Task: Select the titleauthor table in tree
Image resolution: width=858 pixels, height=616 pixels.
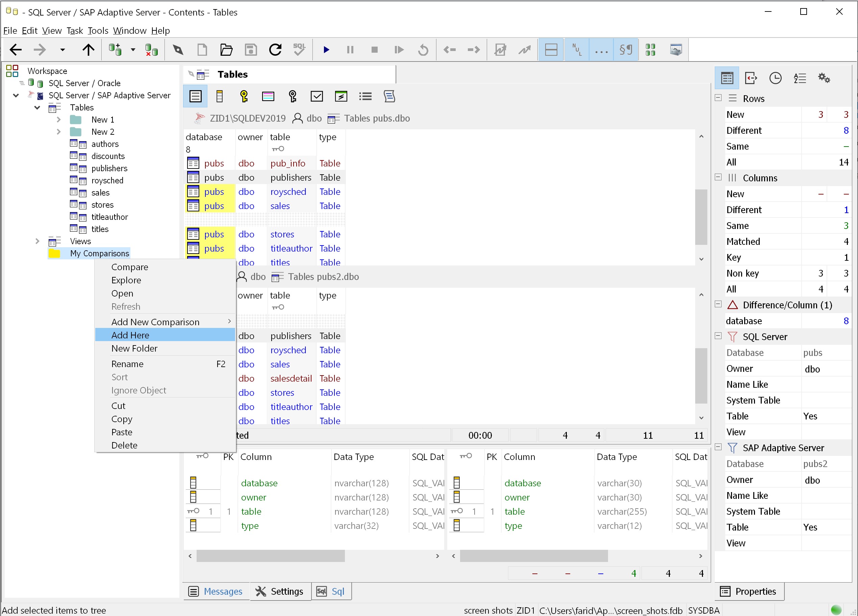Action: [x=110, y=217]
